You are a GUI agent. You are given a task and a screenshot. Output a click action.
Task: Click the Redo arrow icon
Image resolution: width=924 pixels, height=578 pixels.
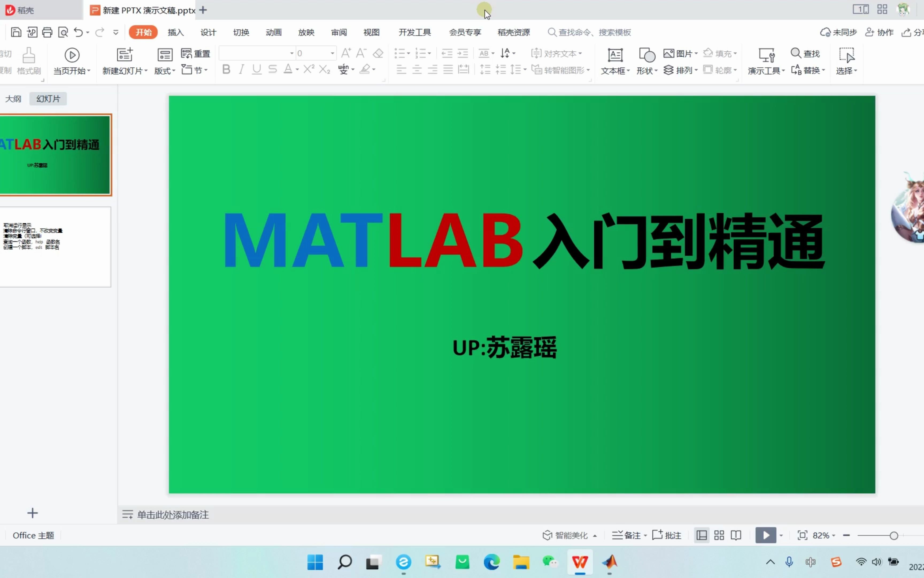tap(100, 32)
